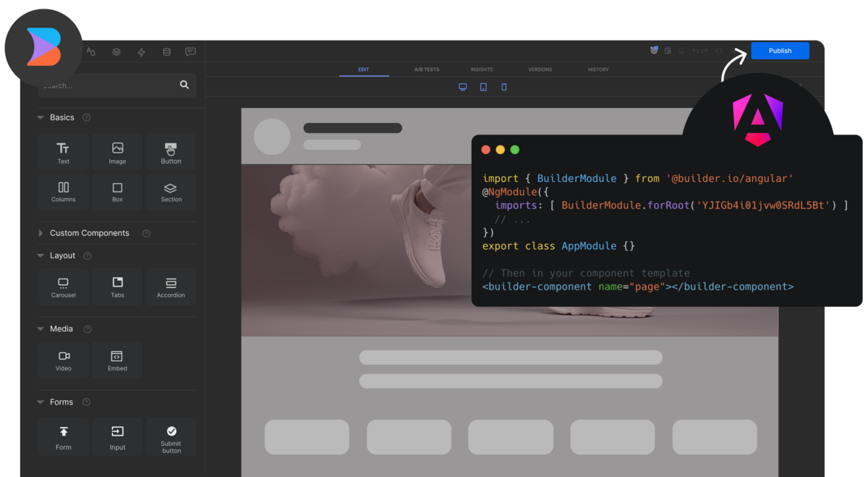Viewport: 868px width, 477px height.
Task: Click the '// Then in your component template' comment
Action: (586, 273)
